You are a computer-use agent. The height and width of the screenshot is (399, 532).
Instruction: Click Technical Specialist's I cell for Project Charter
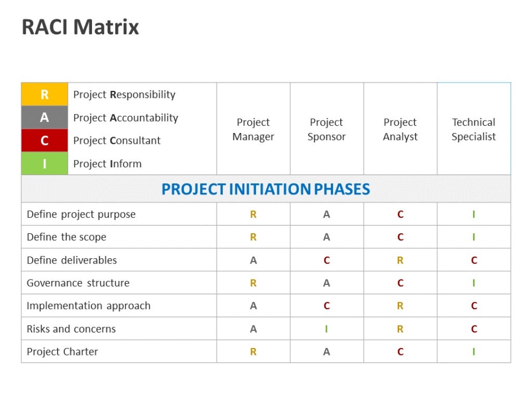pyautogui.click(x=474, y=352)
